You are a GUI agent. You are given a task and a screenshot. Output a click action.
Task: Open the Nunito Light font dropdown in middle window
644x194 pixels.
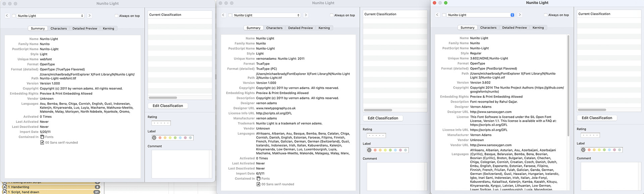pyautogui.click(x=267, y=15)
